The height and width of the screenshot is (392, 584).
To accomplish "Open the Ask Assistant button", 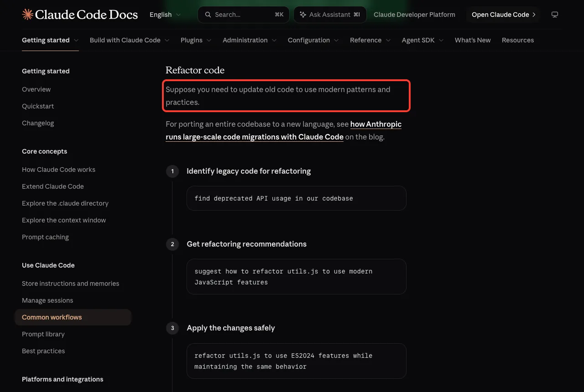I will point(330,15).
